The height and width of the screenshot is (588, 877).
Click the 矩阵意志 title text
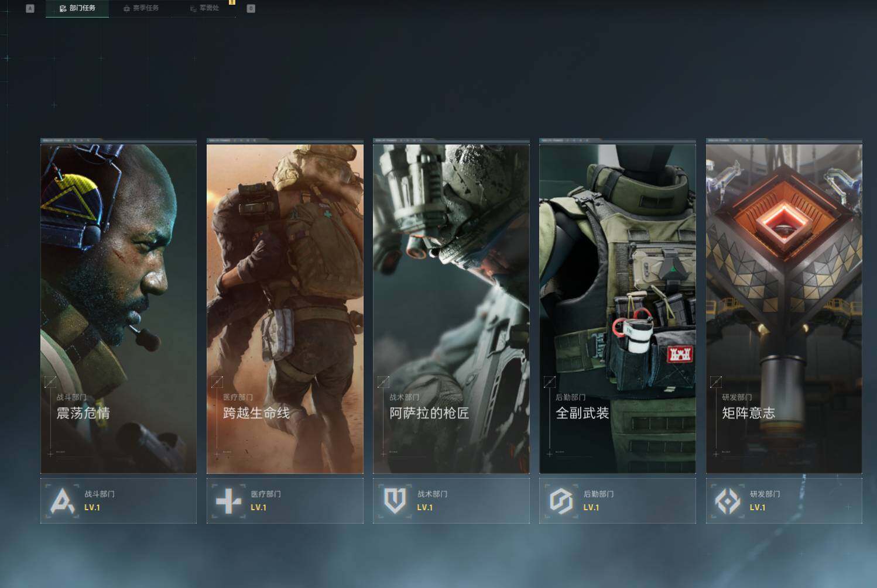click(x=749, y=413)
